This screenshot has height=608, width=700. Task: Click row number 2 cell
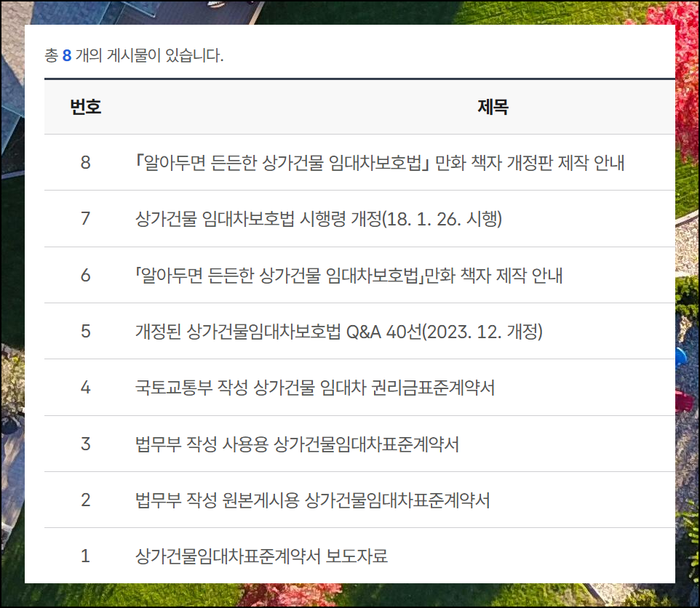pyautogui.click(x=86, y=500)
